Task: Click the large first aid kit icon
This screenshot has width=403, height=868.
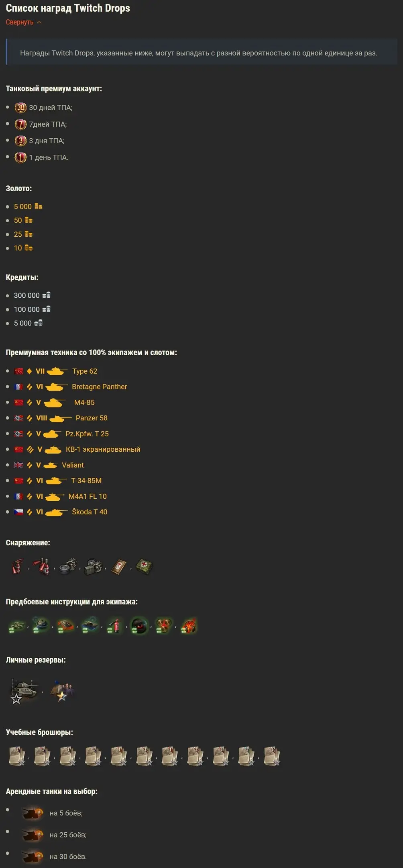Action: [144, 567]
